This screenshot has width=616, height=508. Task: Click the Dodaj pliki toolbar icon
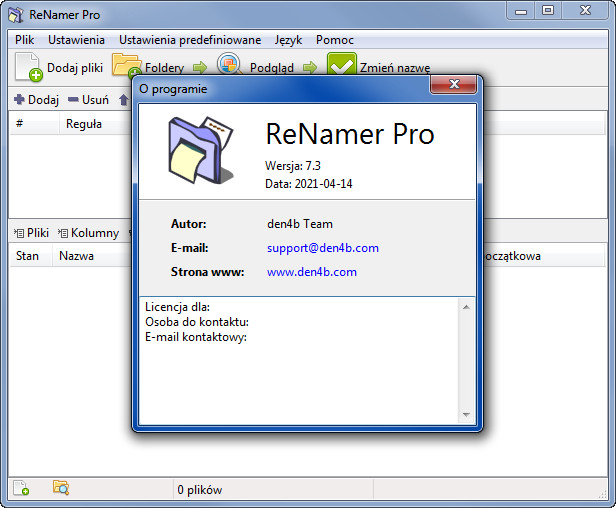click(28, 67)
